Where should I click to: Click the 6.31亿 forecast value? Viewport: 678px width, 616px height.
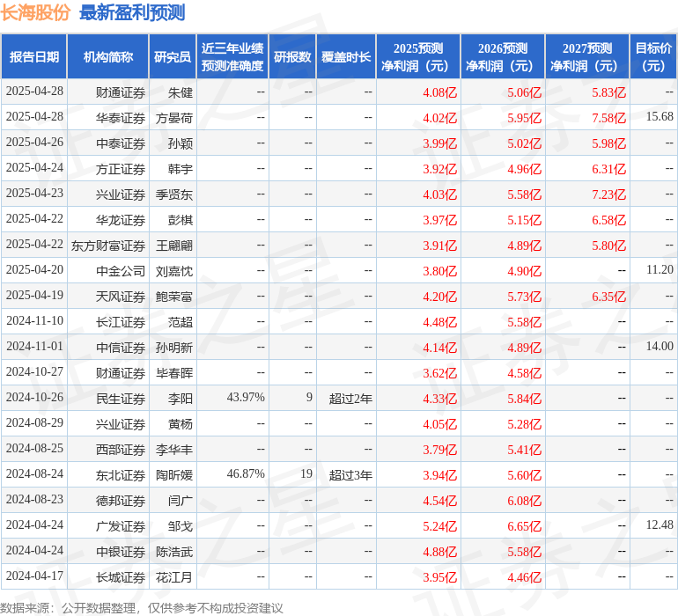click(608, 169)
